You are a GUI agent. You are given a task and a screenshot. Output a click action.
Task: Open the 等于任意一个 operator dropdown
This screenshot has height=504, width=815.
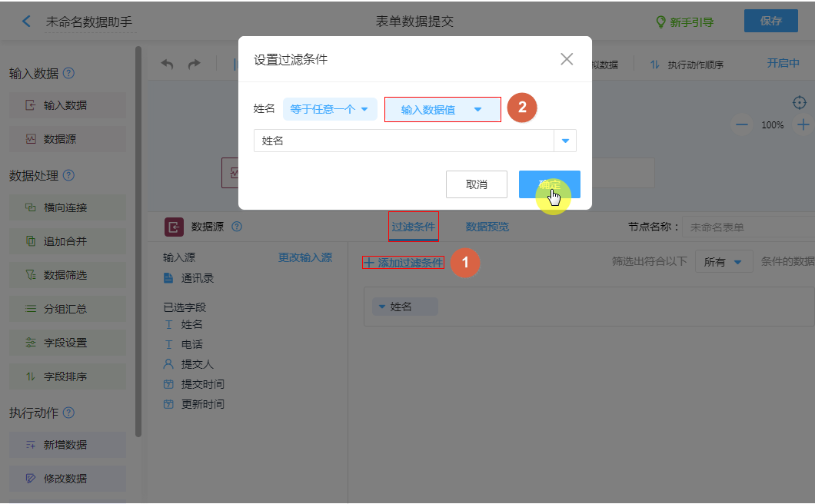coord(330,109)
